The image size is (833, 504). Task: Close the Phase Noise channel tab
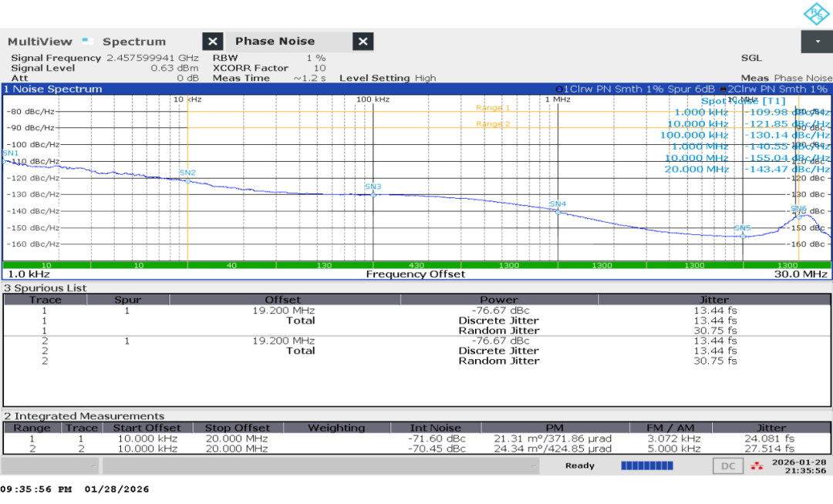[363, 42]
